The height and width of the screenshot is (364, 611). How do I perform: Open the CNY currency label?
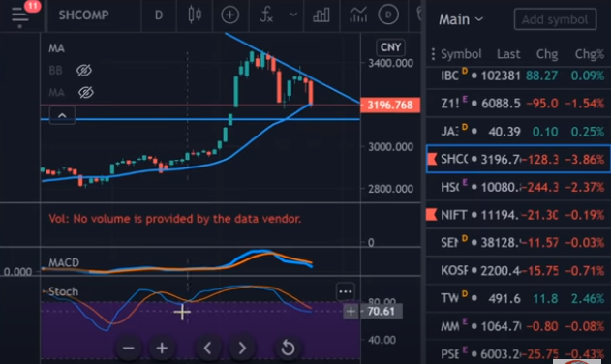[x=390, y=47]
